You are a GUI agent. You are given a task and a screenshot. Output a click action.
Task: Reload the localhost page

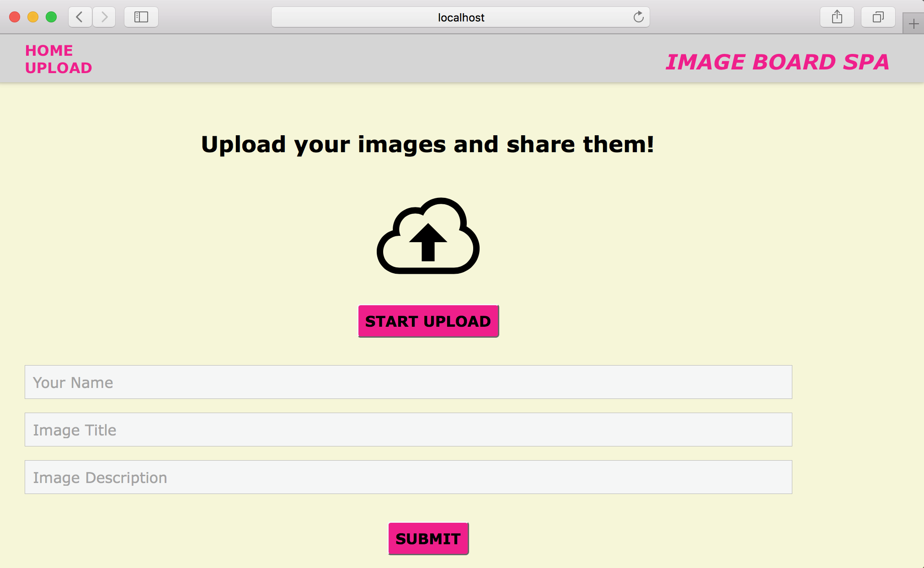point(638,17)
